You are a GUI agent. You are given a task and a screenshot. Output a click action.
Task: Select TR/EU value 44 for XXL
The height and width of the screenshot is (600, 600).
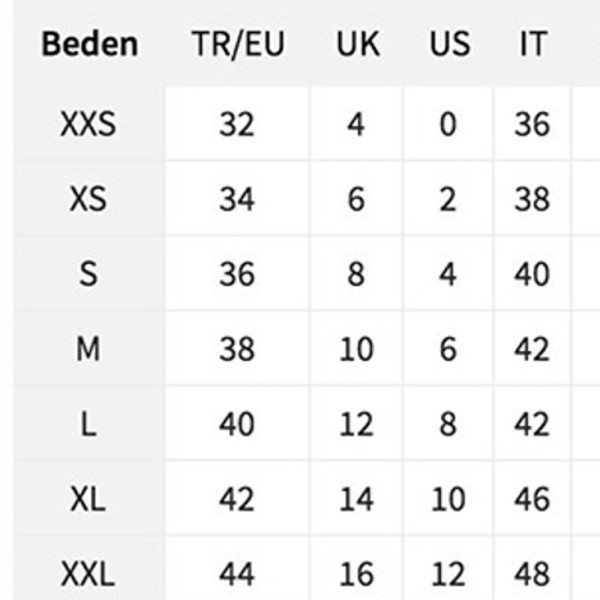tap(236, 574)
